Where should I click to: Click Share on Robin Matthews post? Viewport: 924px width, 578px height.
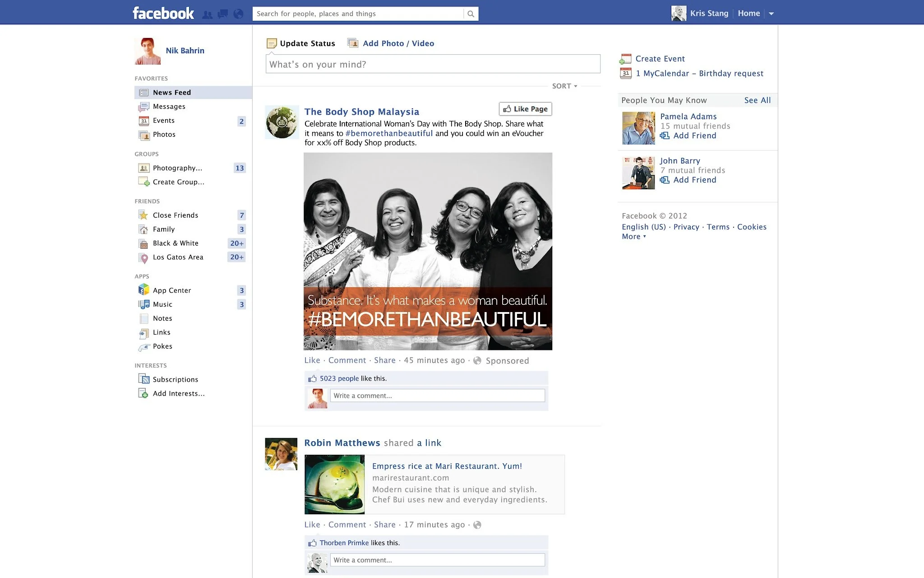[385, 525]
